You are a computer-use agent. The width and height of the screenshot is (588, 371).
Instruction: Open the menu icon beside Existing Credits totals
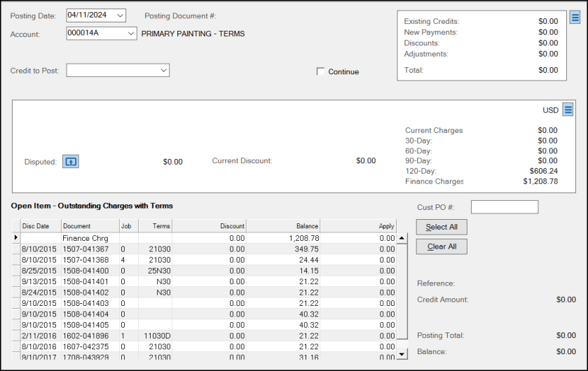click(575, 18)
